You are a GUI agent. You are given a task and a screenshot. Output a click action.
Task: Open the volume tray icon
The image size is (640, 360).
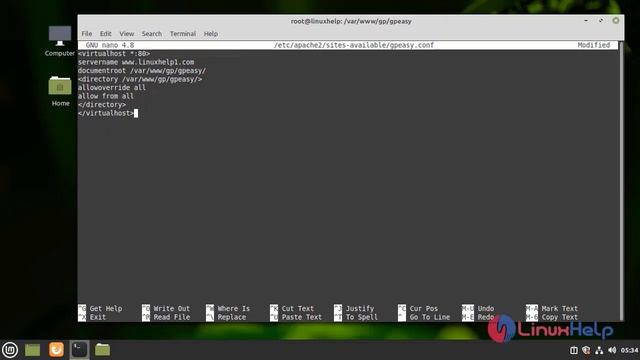point(612,350)
